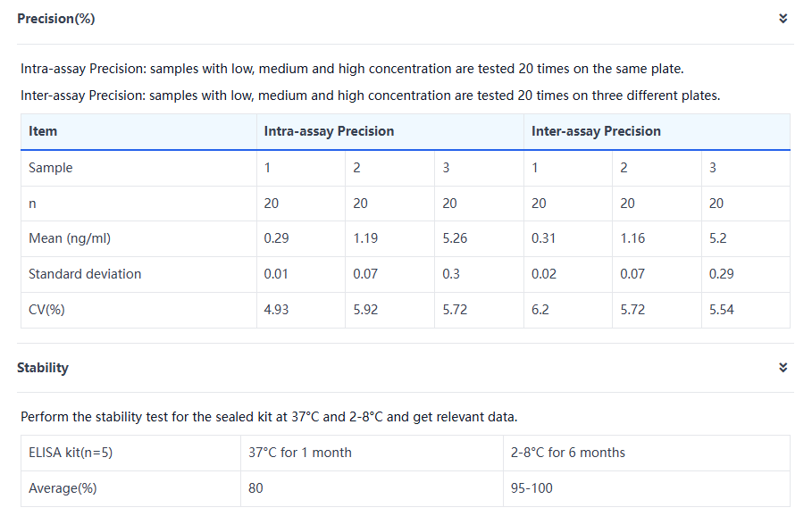
Task: Click the 0.29 standard deviation cell
Action: coord(722,274)
